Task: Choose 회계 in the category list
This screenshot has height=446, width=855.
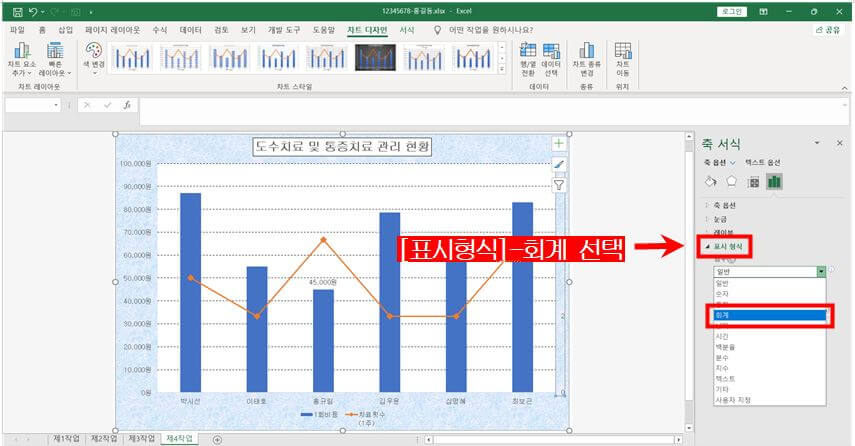Action: (770, 315)
